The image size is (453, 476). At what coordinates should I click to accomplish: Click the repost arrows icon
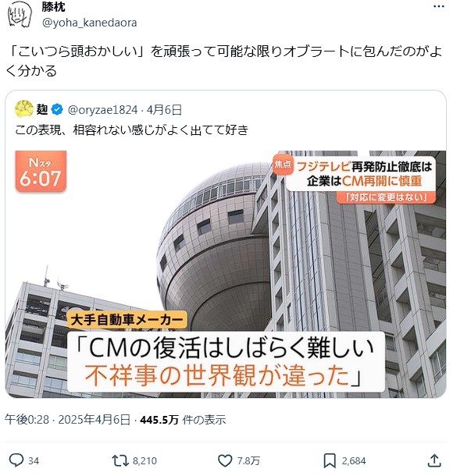(120, 460)
